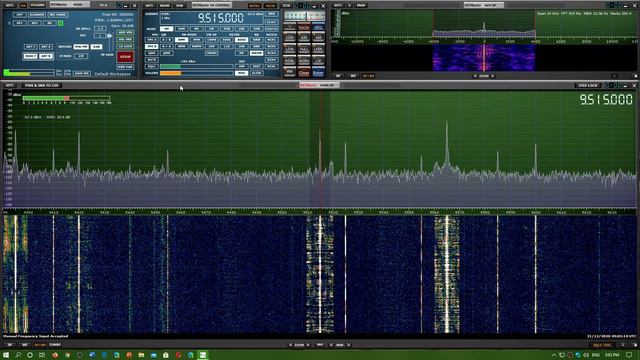This screenshot has width=640, height=360.
Task: Click PWR & SNR TO CSV button
Action: pos(41,85)
